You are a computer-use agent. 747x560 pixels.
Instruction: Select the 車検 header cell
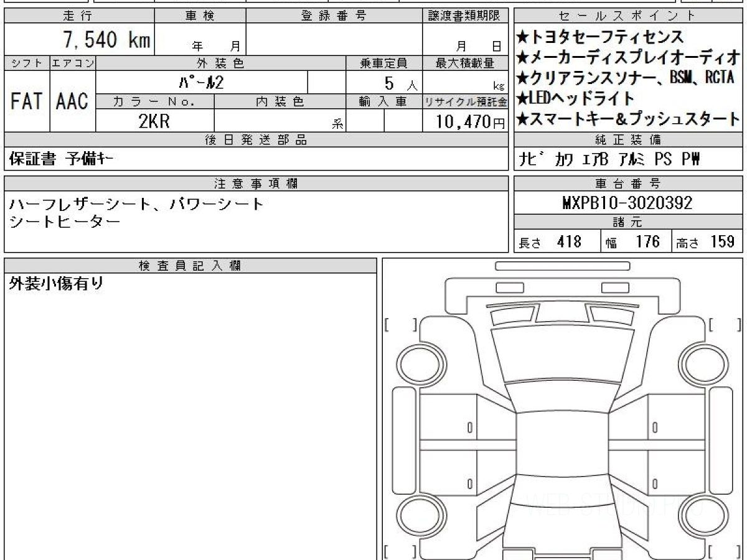coord(200,17)
